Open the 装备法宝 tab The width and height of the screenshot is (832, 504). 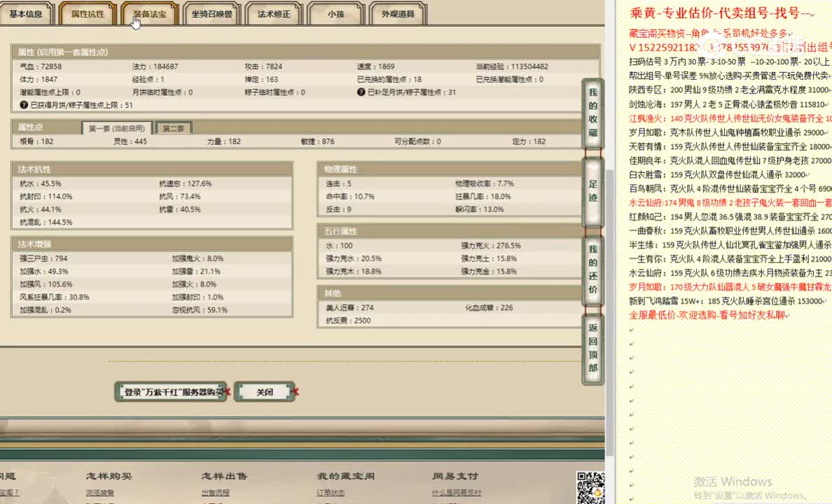pyautogui.click(x=150, y=14)
